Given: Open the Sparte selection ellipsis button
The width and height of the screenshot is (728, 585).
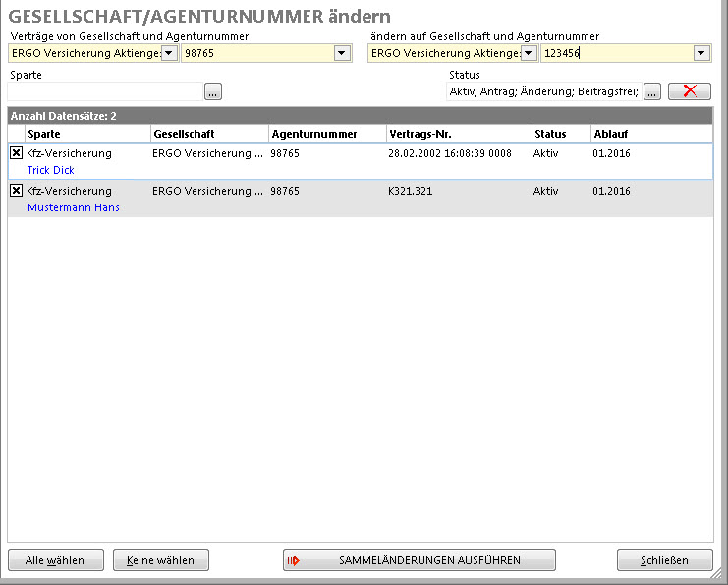Looking at the screenshot, I should point(213,91).
